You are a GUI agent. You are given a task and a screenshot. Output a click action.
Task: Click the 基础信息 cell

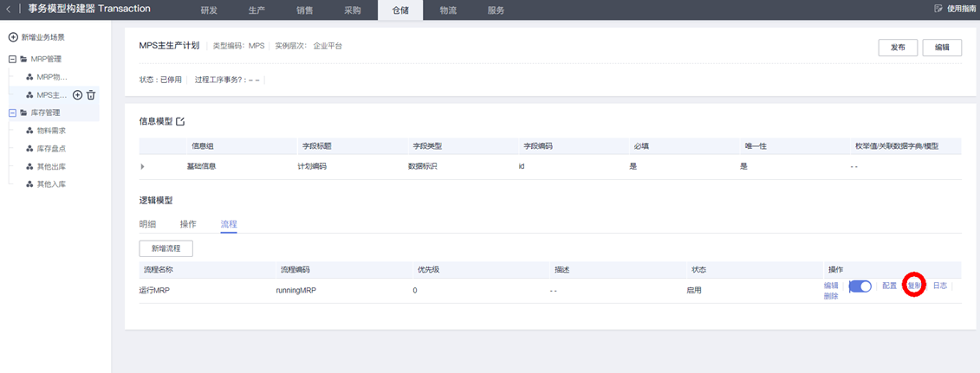click(201, 166)
